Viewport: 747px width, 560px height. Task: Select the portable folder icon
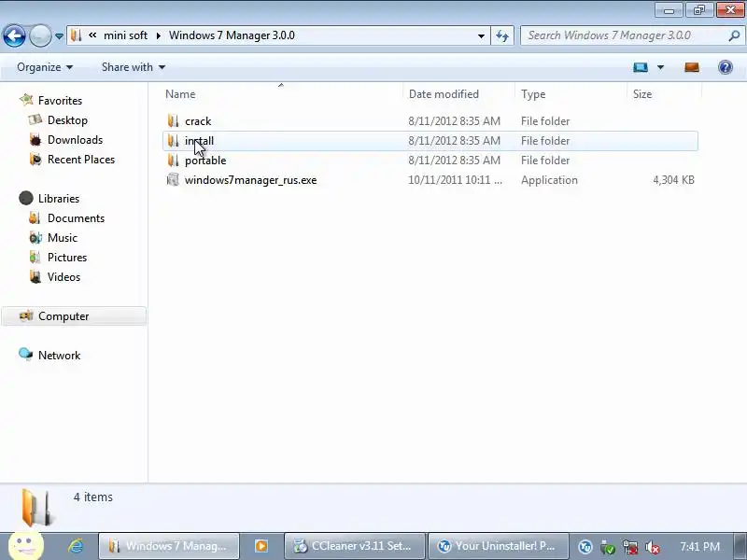click(173, 160)
